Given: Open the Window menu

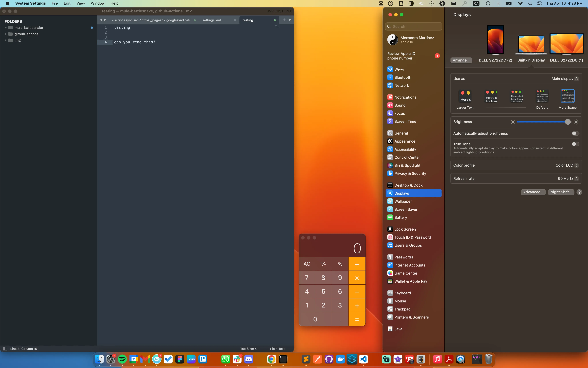Looking at the screenshot, I should point(97,3).
